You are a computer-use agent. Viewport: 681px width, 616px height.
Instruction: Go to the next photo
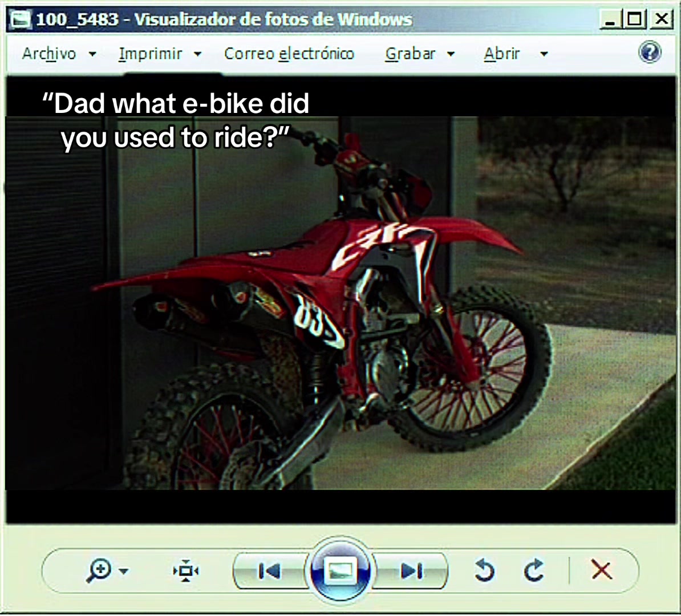click(411, 571)
